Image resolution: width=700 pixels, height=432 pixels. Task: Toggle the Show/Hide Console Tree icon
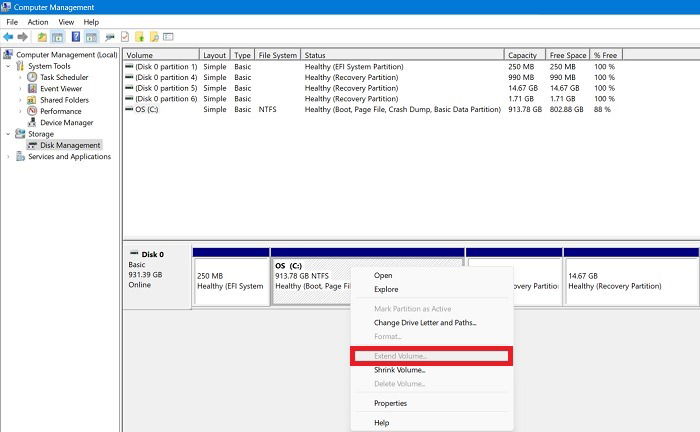[58, 37]
